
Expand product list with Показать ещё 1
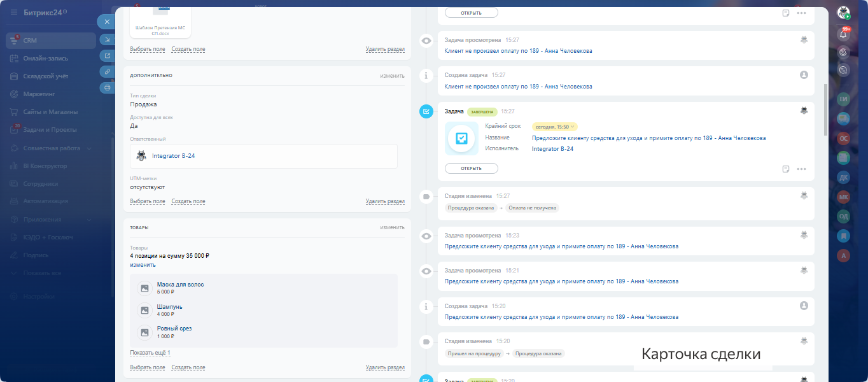pyautogui.click(x=150, y=353)
